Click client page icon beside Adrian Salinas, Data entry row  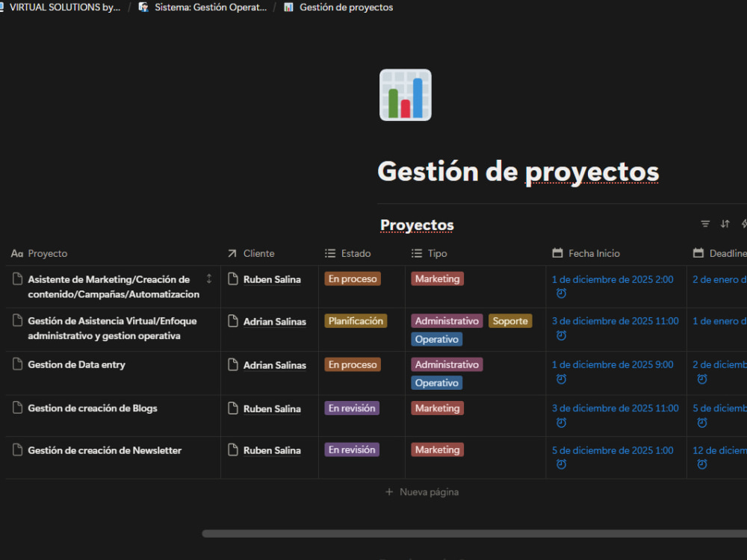point(232,365)
